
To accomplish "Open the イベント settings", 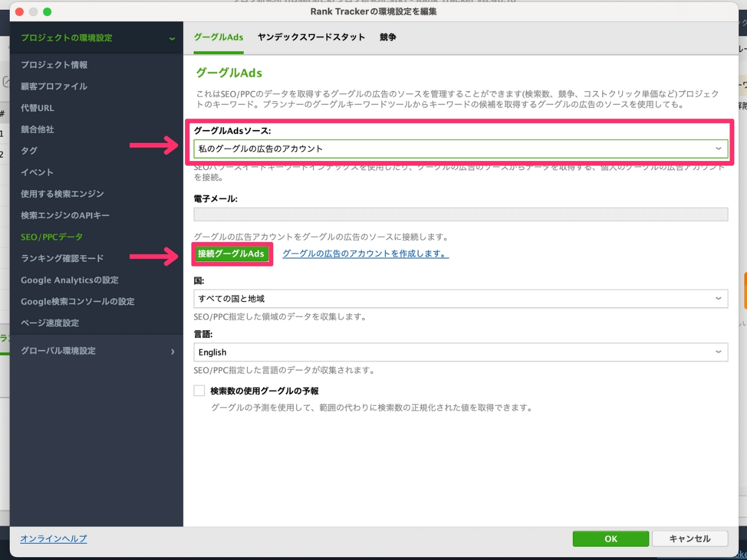I will pos(37,173).
